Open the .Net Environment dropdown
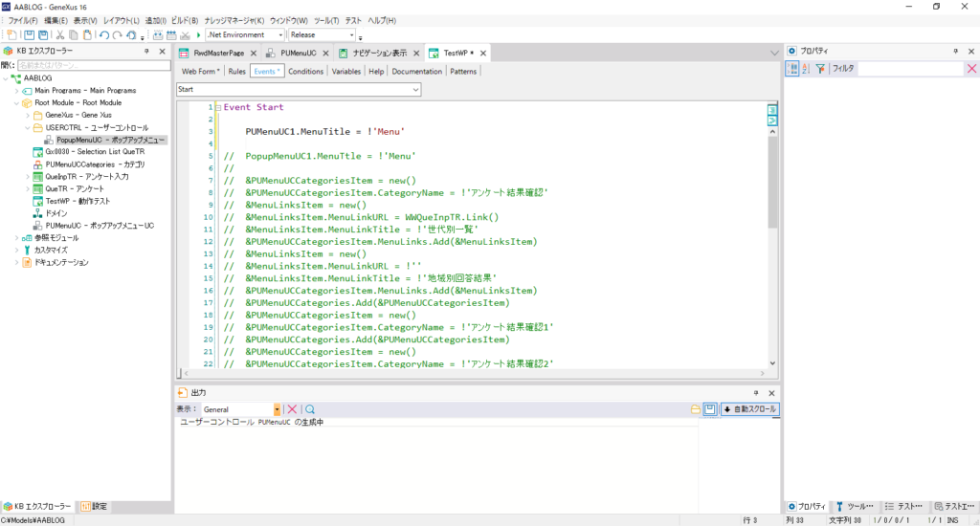 (x=280, y=35)
